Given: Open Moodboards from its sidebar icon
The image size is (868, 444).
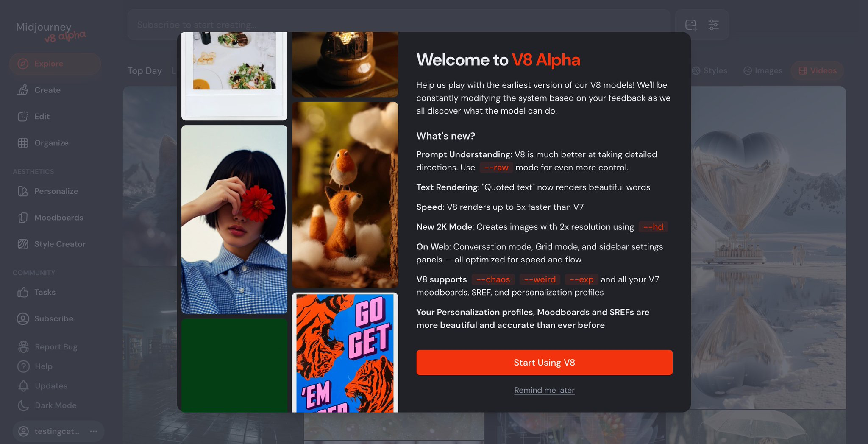Looking at the screenshot, I should pos(23,218).
